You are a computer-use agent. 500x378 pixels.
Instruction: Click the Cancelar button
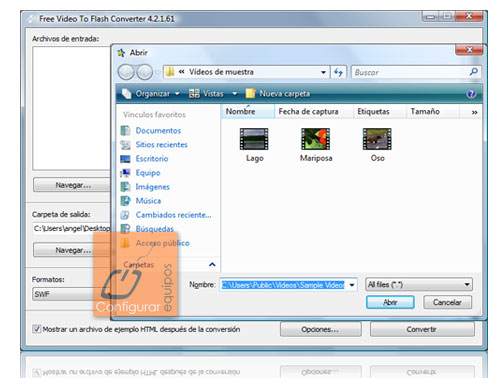[447, 302]
